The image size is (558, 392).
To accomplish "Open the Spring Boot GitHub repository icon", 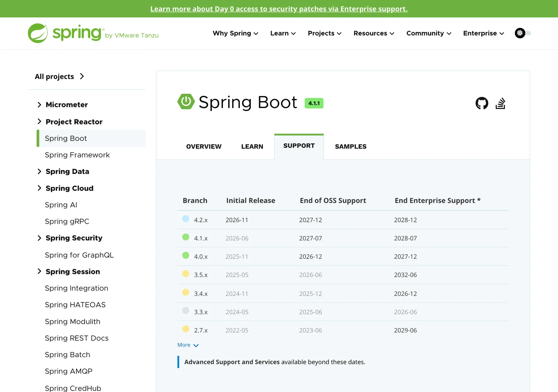I will click(482, 103).
